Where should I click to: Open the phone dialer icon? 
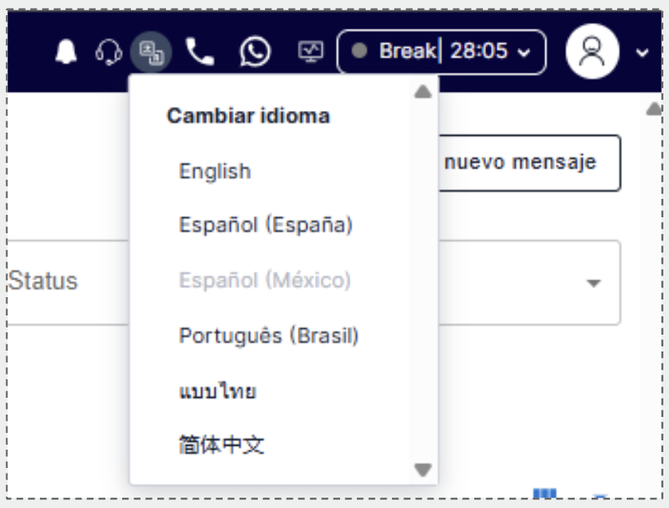pos(200,52)
